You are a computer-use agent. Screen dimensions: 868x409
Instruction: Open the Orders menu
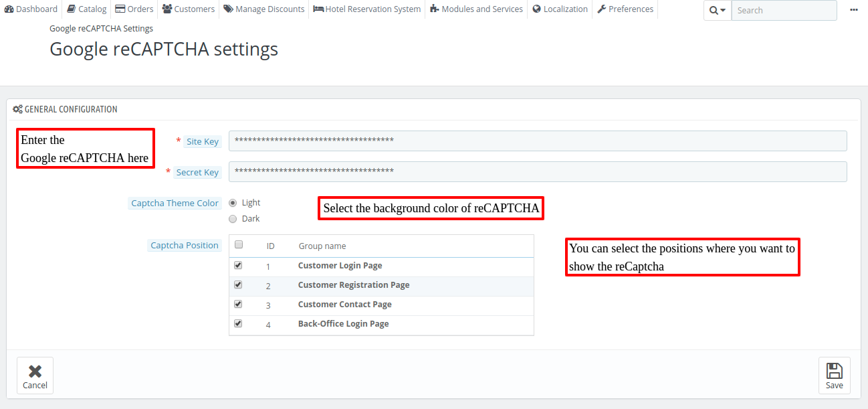134,9
